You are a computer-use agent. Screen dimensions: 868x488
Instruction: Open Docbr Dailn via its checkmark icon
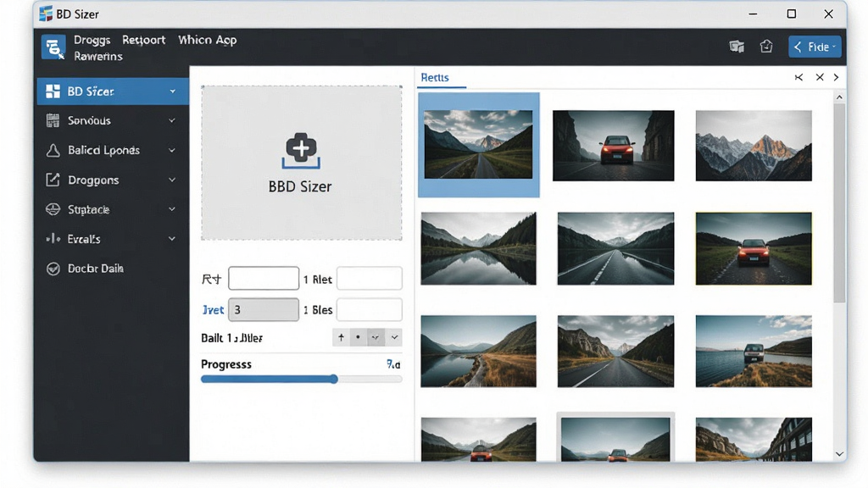53,269
